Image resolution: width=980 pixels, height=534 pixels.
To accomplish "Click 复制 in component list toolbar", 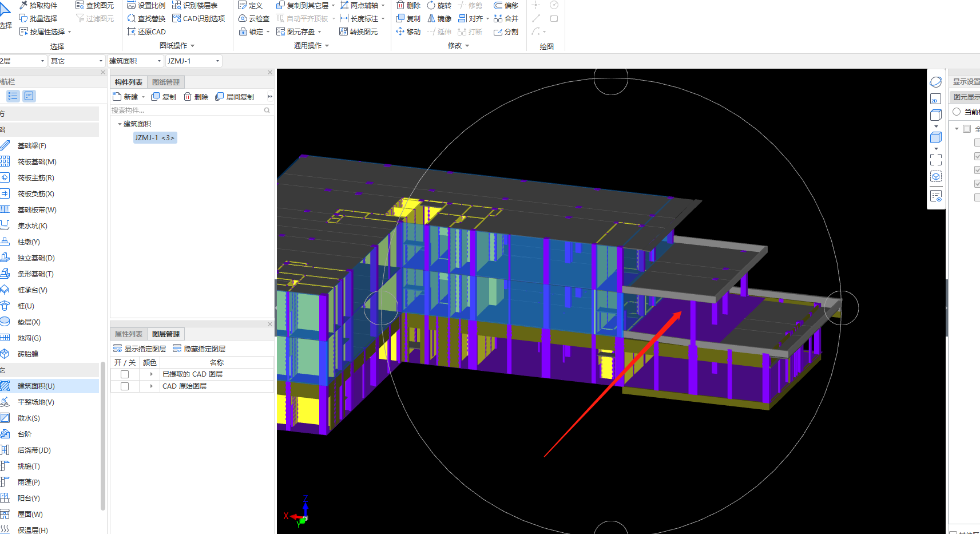I will pyautogui.click(x=164, y=97).
